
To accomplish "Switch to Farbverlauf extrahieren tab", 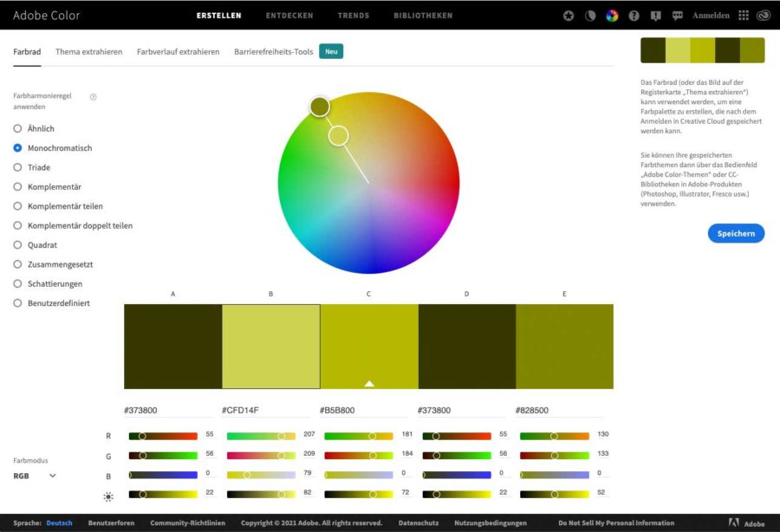I will [178, 52].
